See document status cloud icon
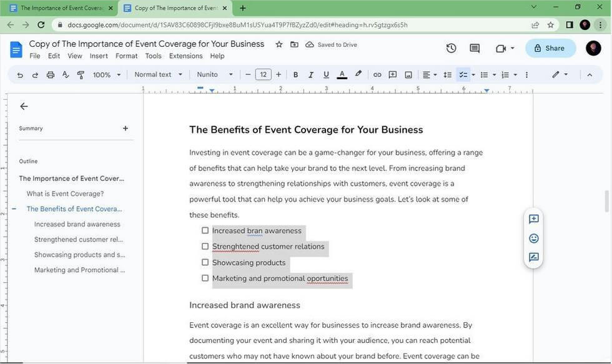This screenshot has height=364, width=612. 310,44
